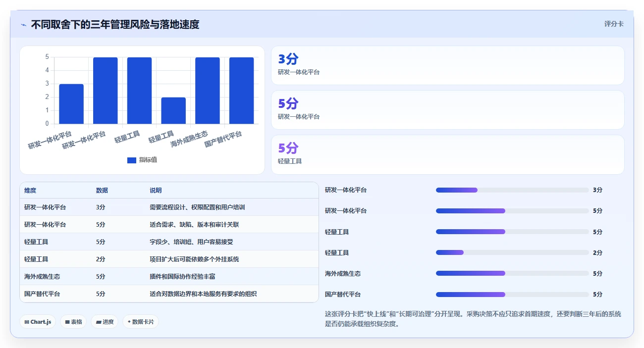Click the 表格 tag
This screenshot has width=644, height=348.
(x=73, y=322)
